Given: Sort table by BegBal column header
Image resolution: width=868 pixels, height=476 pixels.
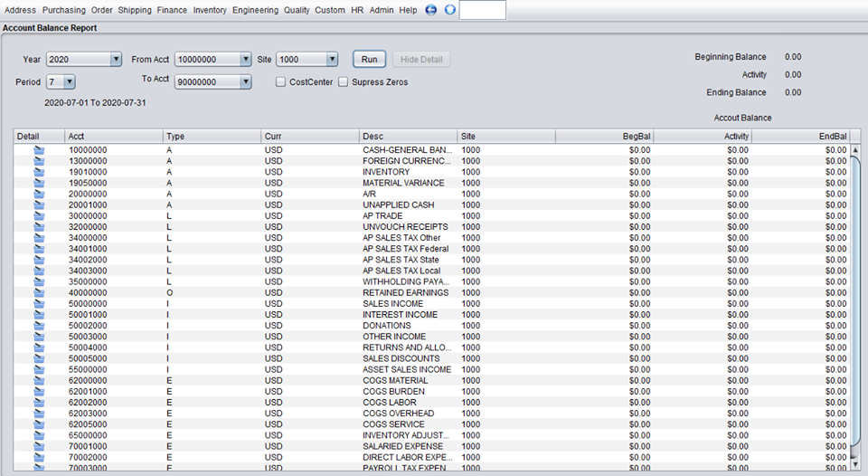Looking at the screenshot, I should 604,137.
